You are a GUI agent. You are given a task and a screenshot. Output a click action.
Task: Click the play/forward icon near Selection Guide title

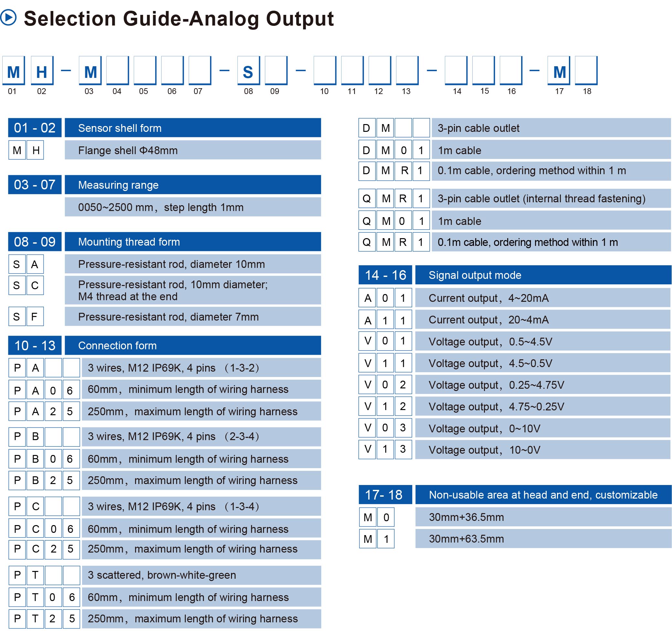click(x=11, y=18)
